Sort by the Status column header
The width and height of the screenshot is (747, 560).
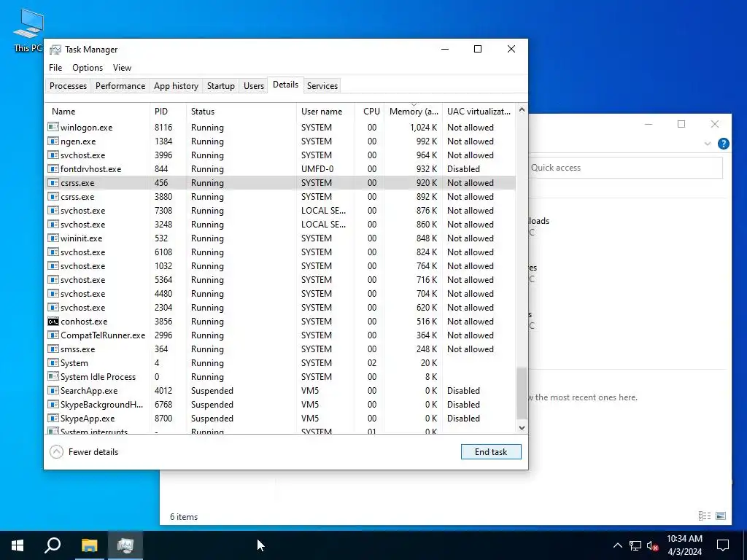[x=241, y=112]
